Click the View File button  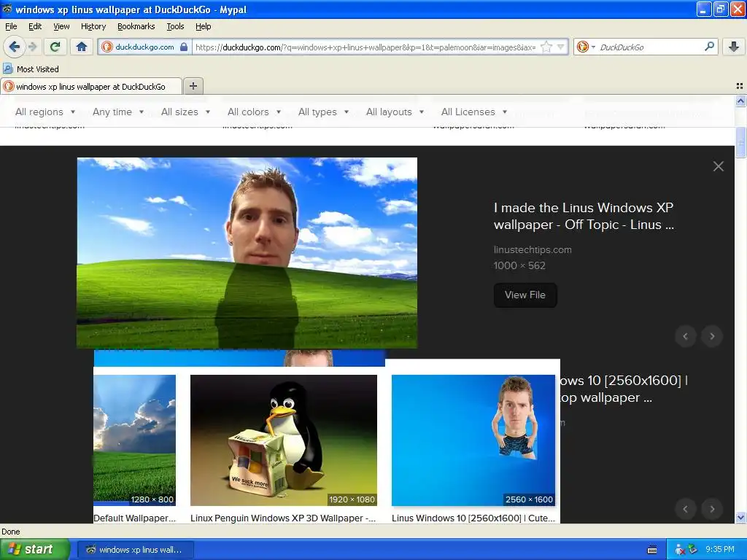pos(525,295)
